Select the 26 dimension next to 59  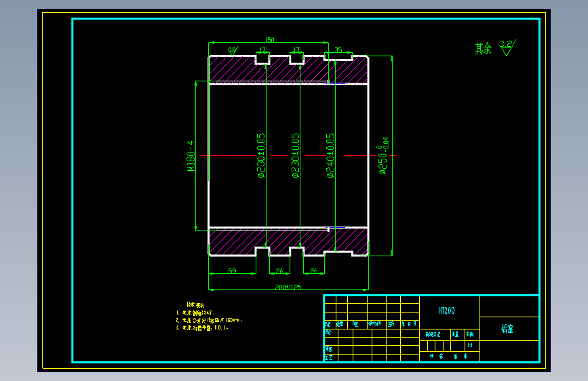[279, 270]
